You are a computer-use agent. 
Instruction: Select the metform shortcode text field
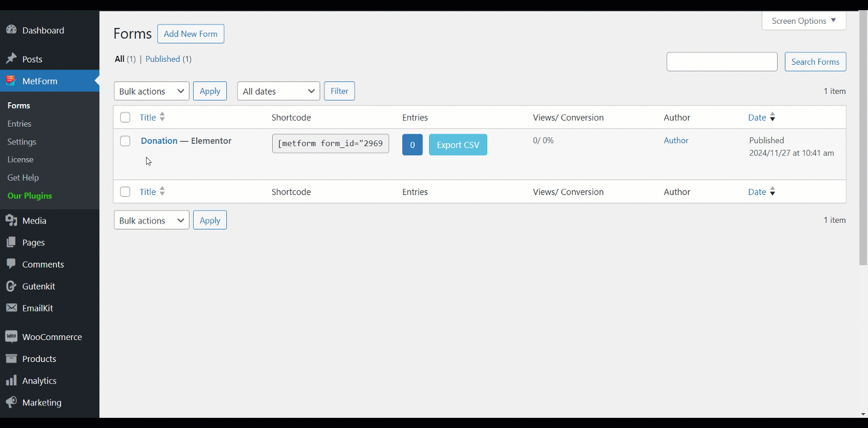pyautogui.click(x=330, y=143)
